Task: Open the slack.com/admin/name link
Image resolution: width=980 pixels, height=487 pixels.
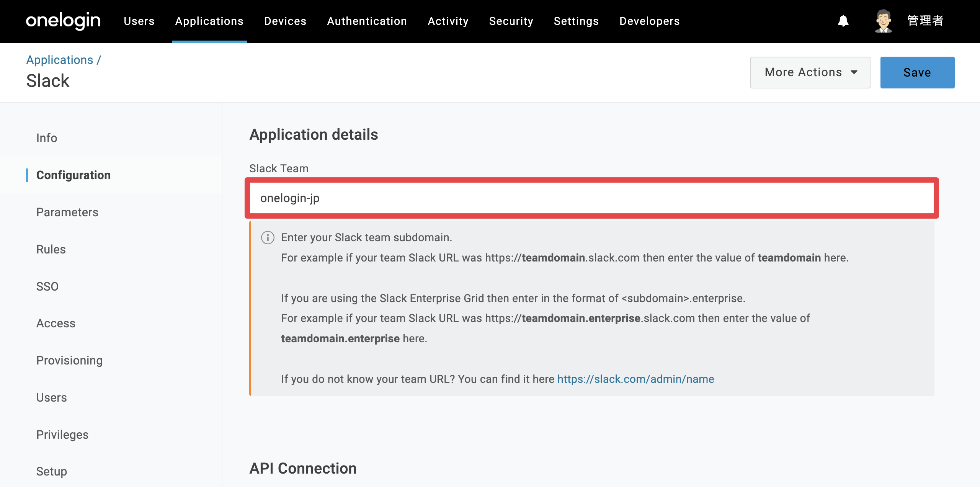Action: point(635,379)
